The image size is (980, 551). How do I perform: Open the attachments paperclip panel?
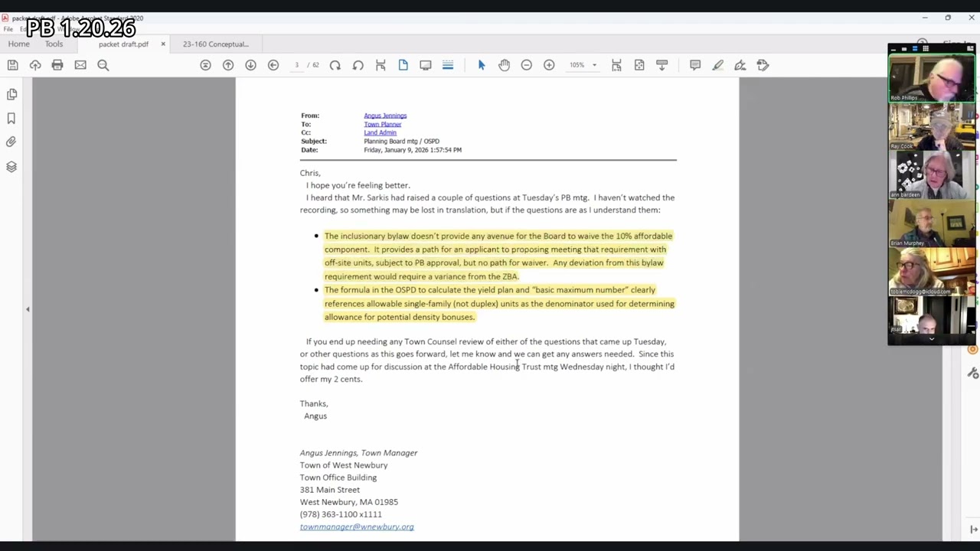(11, 142)
